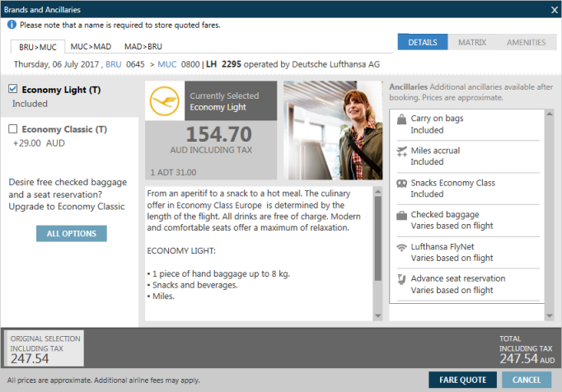Screen dimensions: 562x392
Task: Click the Carry on bags icon
Action: tap(401, 120)
